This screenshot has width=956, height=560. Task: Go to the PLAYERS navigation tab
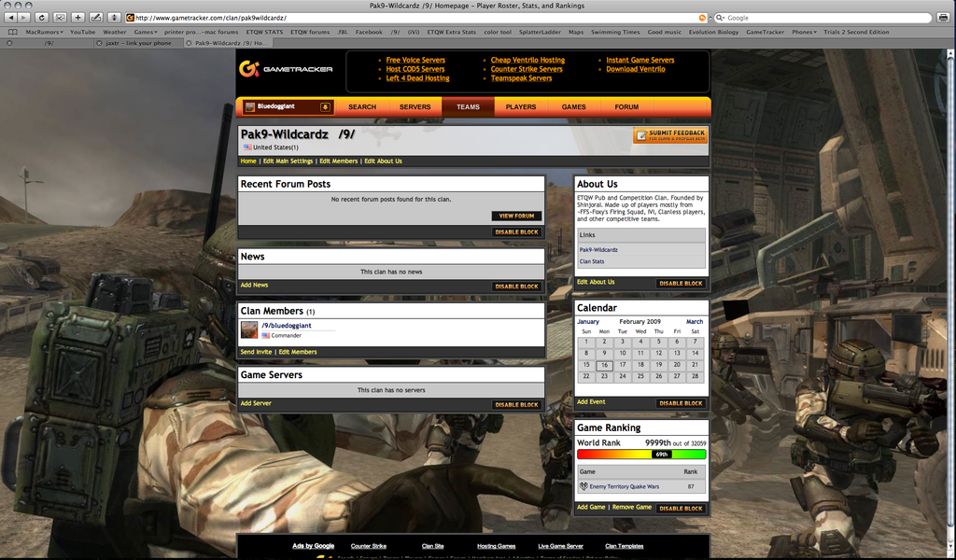[x=521, y=106]
